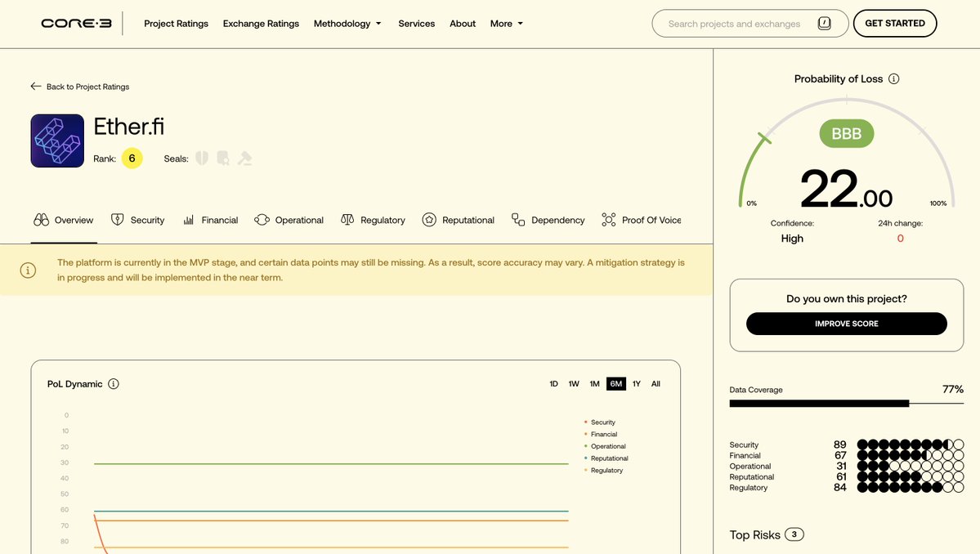
Task: Select the 1Y chart range
Action: click(x=636, y=383)
